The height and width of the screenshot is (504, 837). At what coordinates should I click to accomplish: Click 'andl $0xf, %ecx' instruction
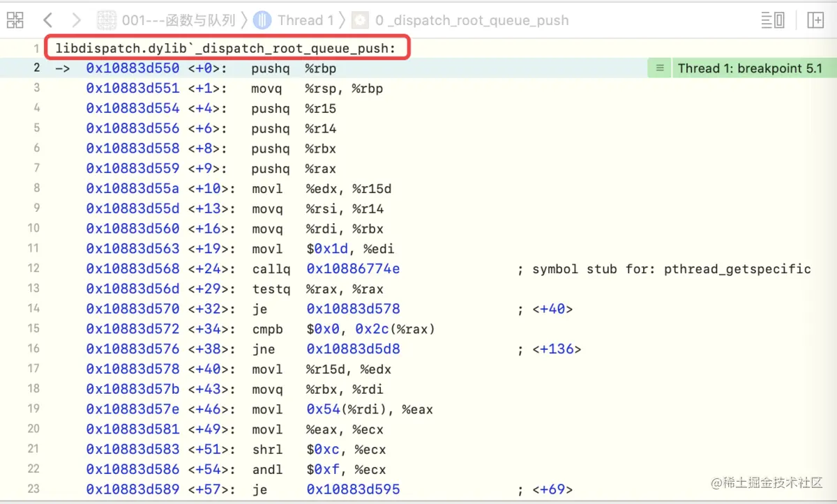(x=319, y=469)
